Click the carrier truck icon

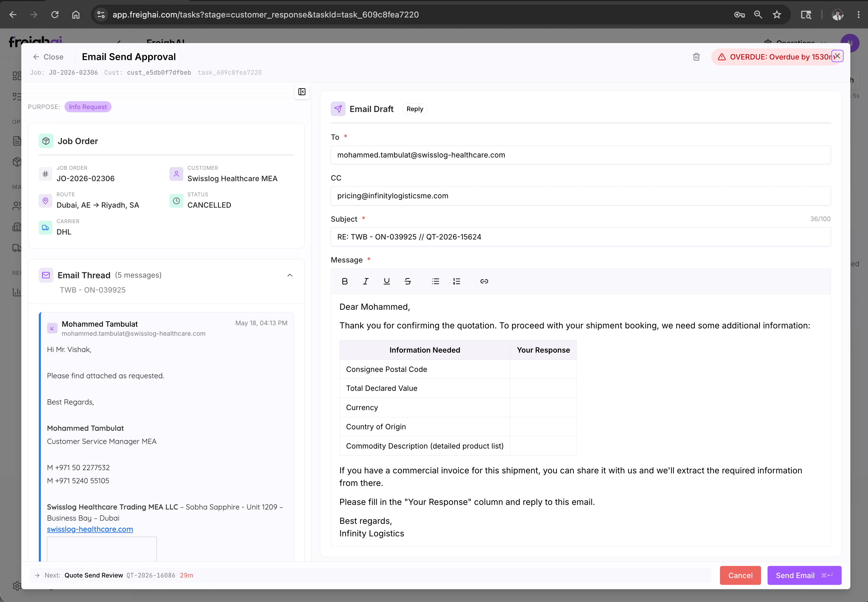click(45, 228)
